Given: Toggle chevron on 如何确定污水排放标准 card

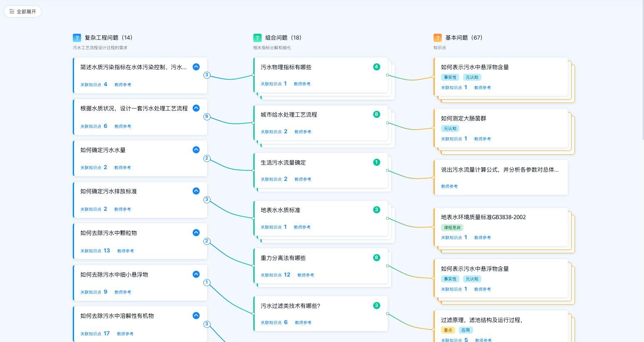Looking at the screenshot, I should pyautogui.click(x=196, y=191).
